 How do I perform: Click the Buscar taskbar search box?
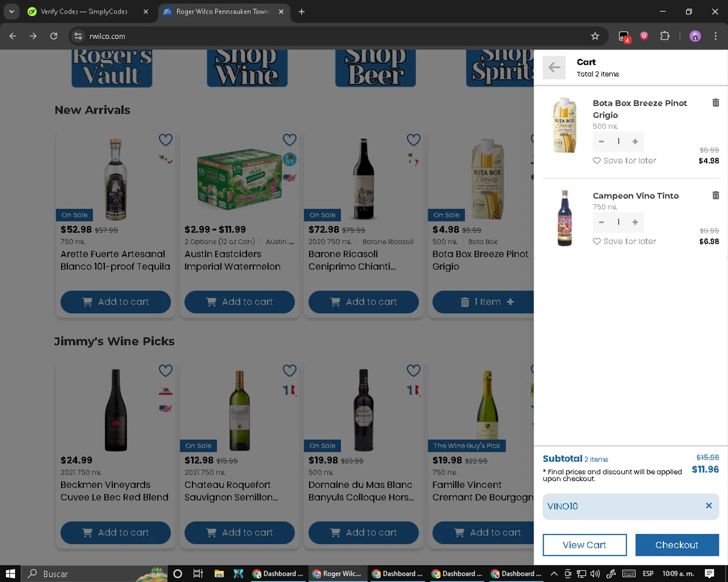coord(94,574)
